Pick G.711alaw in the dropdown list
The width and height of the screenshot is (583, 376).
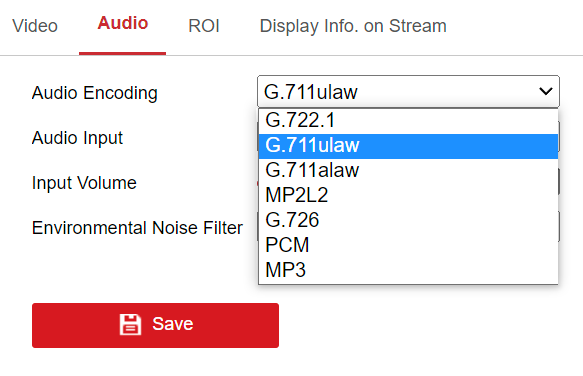408,170
